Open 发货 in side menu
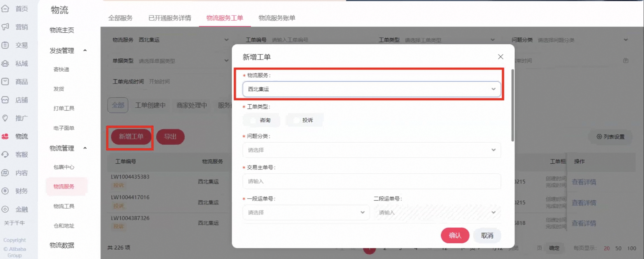Screen dimensions: 644x259 [x=59, y=89]
